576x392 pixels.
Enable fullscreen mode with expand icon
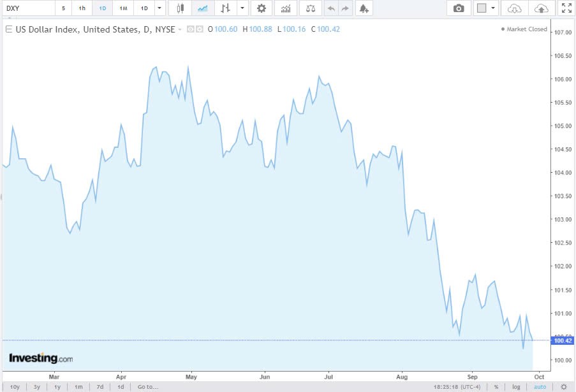point(566,8)
